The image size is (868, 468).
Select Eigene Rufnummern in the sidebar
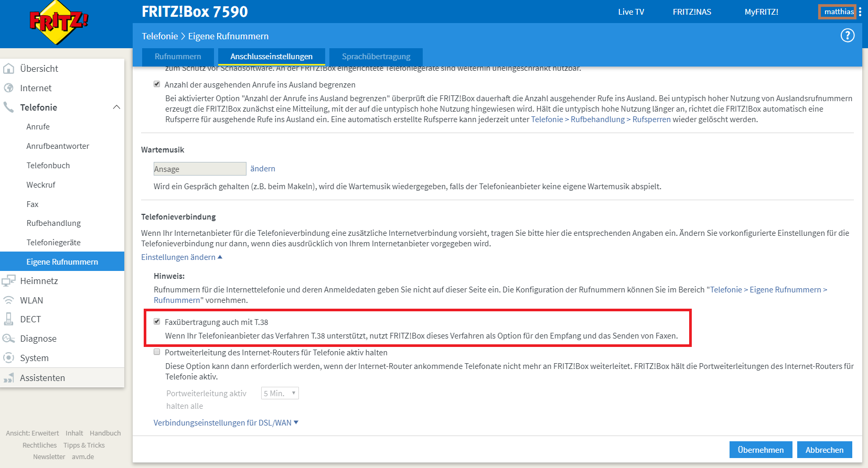[x=62, y=262]
